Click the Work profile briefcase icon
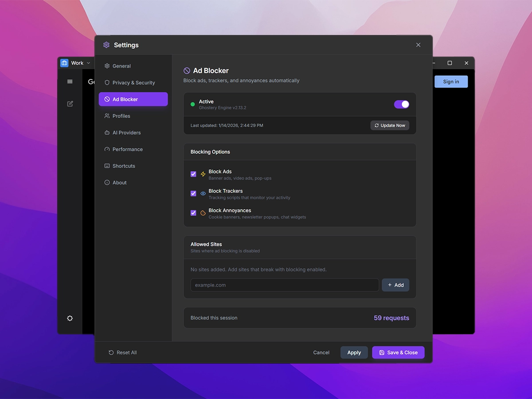 tap(64, 63)
